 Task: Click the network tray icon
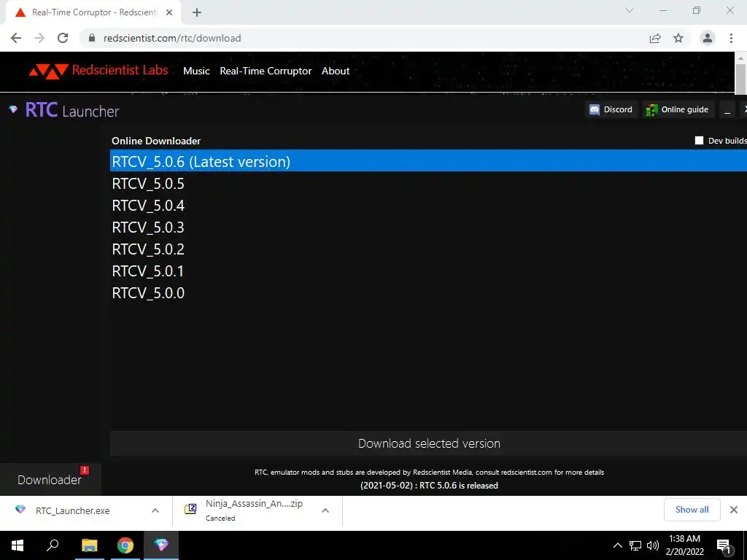635,545
